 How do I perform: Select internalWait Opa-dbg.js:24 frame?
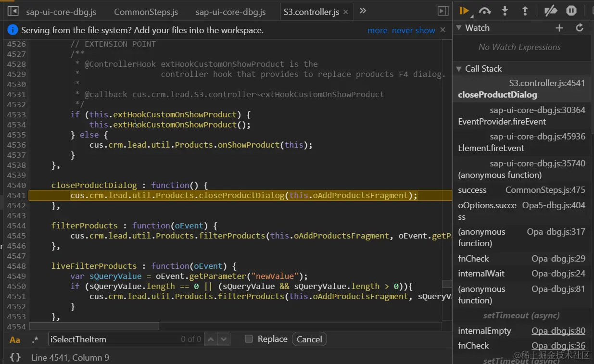coord(522,274)
